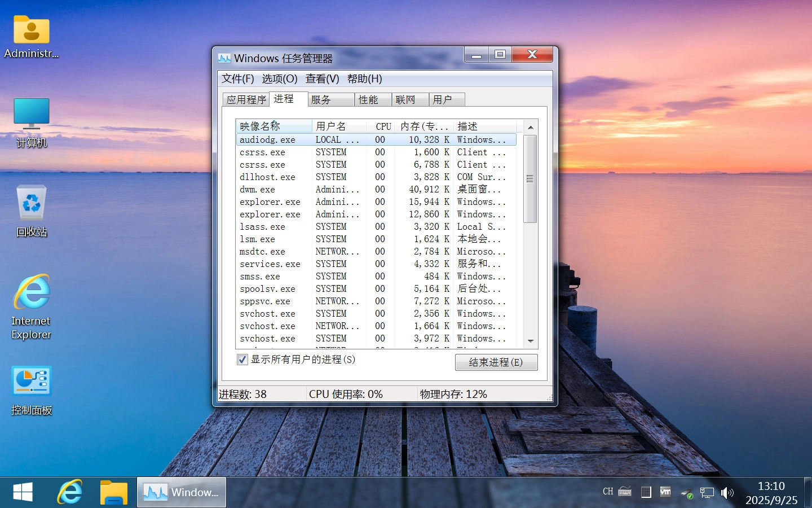Viewport: 812px width, 508px height.
Task: Open File Explorer from the taskbar
Action: [113, 492]
